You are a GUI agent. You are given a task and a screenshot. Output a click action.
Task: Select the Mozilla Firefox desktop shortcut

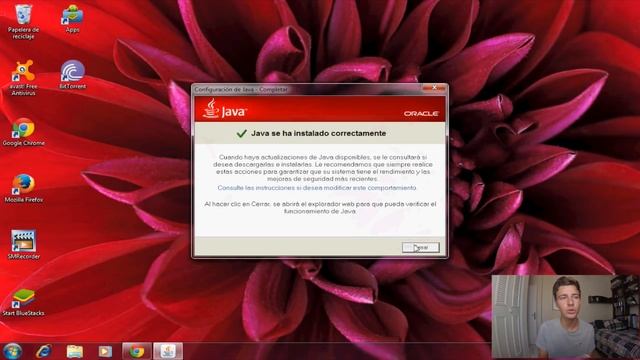pyautogui.click(x=24, y=189)
